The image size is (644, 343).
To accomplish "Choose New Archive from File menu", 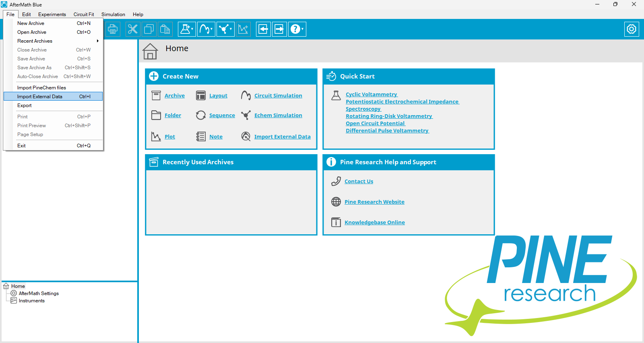I will (x=53, y=23).
